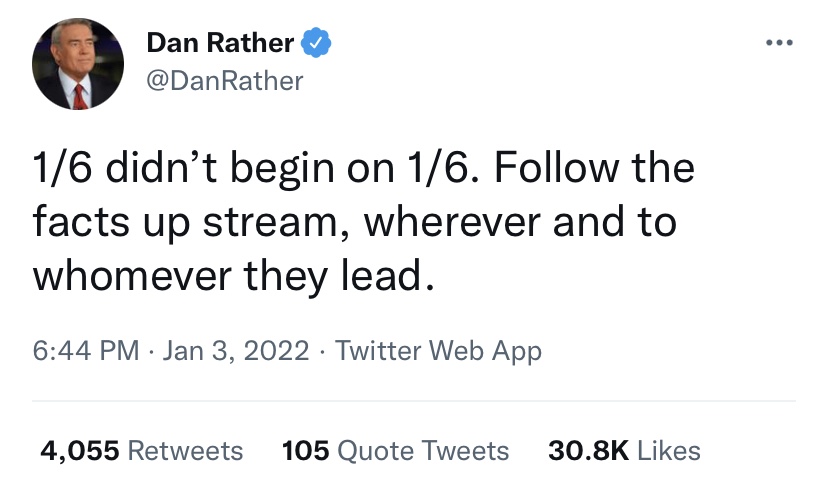The width and height of the screenshot is (828, 495).
Task: Click the tweet line starting "1/6 didn't begin"
Action: pyautogui.click(x=363, y=168)
